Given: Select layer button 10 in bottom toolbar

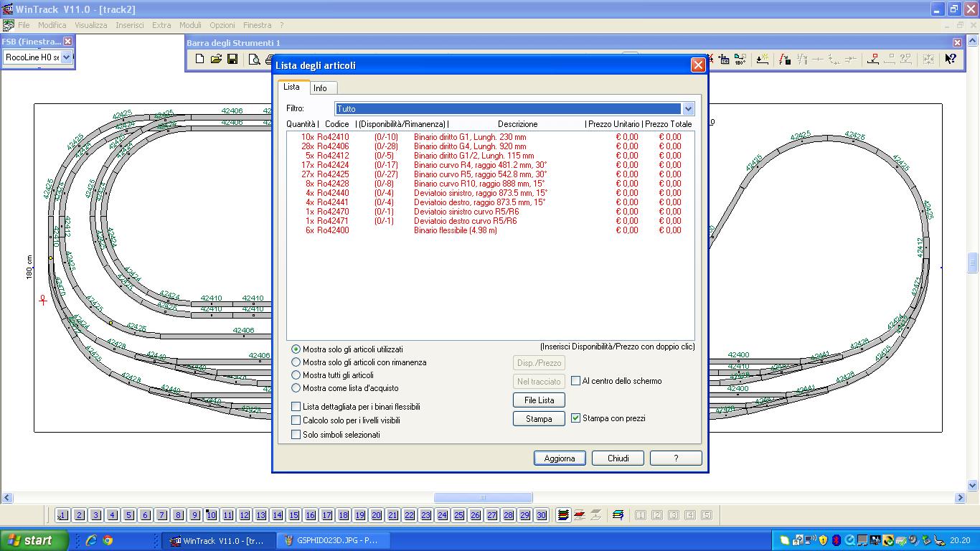Looking at the screenshot, I should 211,515.
